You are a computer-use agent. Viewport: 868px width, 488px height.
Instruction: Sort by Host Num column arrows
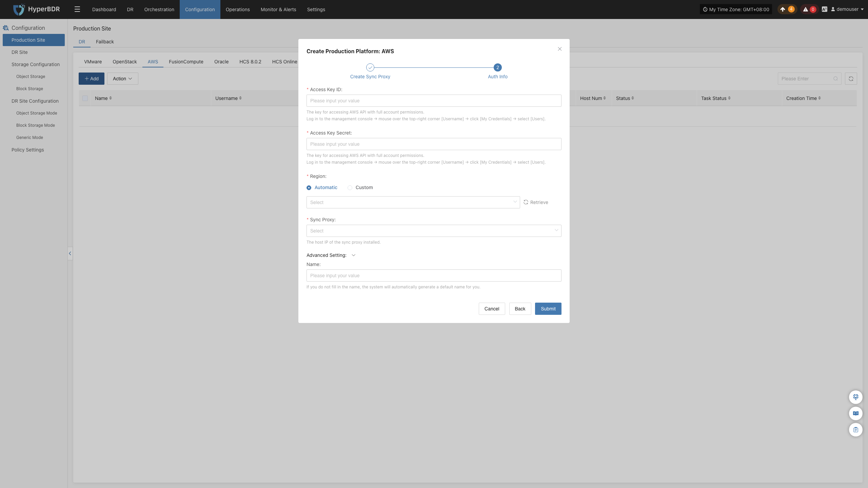[x=605, y=98]
